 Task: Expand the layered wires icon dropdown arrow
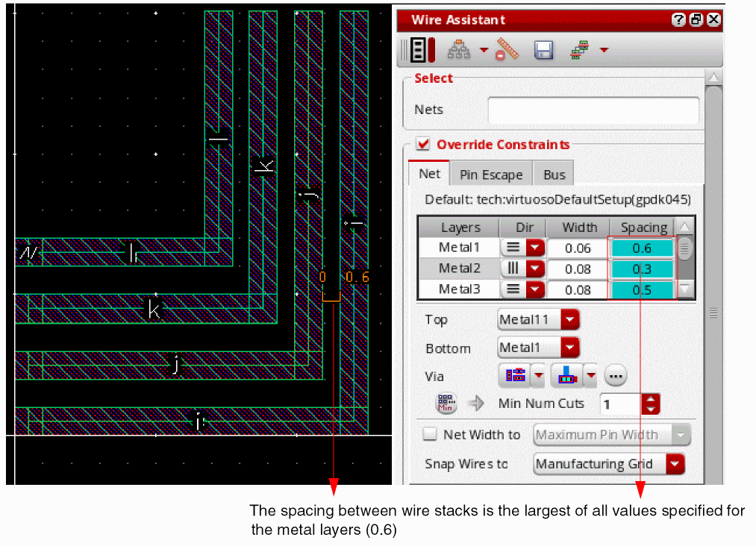tap(604, 50)
